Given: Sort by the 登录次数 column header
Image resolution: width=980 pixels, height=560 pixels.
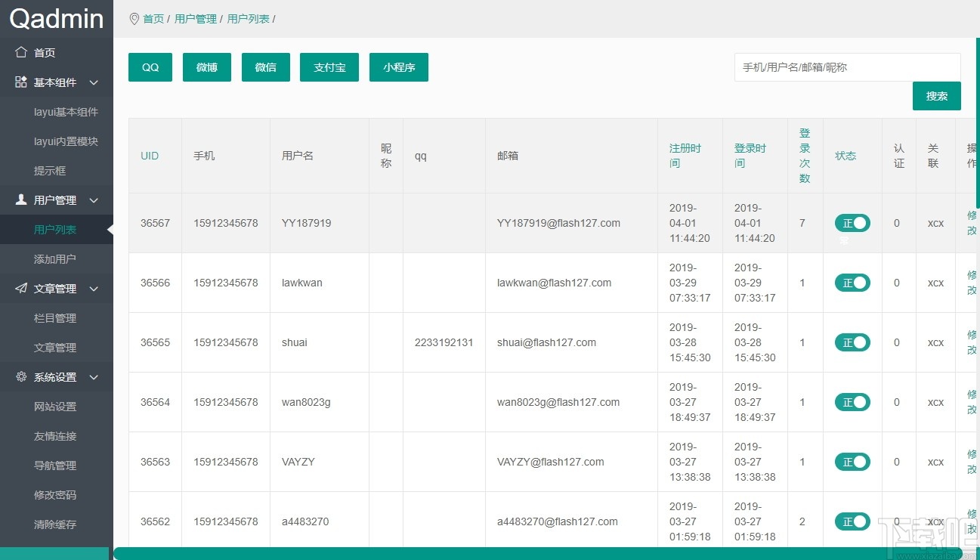Looking at the screenshot, I should coord(805,156).
